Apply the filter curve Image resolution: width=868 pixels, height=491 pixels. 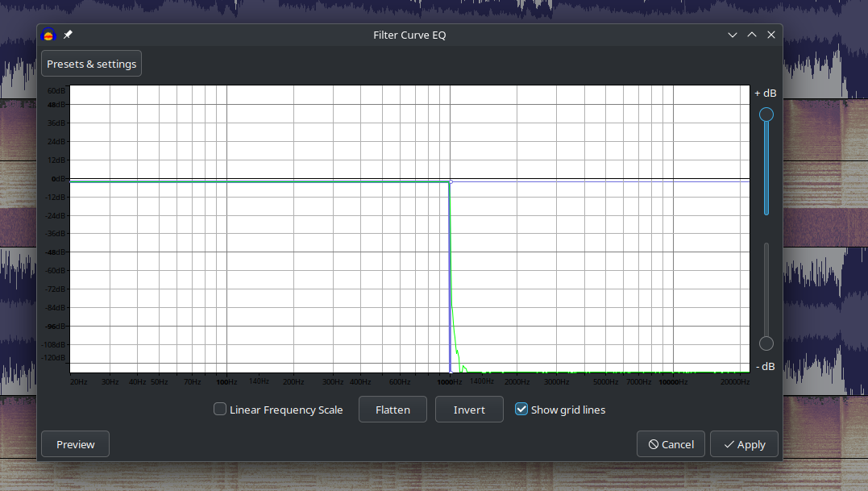(x=744, y=444)
